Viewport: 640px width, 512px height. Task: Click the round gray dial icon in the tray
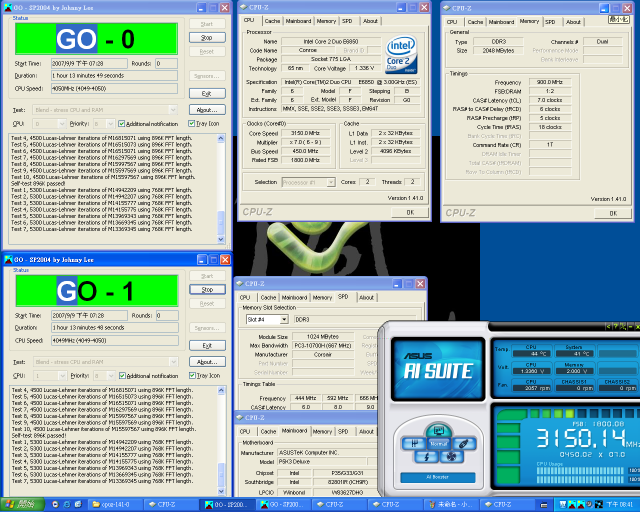pos(590,505)
